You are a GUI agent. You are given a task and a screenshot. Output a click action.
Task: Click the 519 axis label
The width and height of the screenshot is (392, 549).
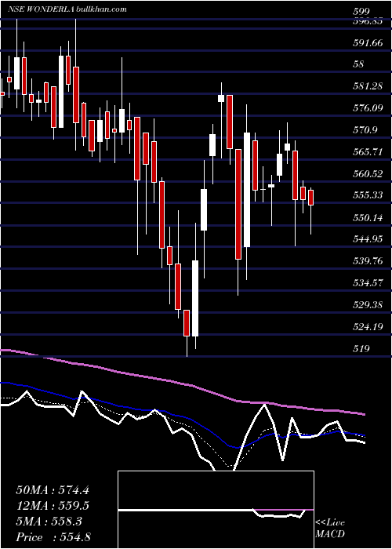point(361,349)
